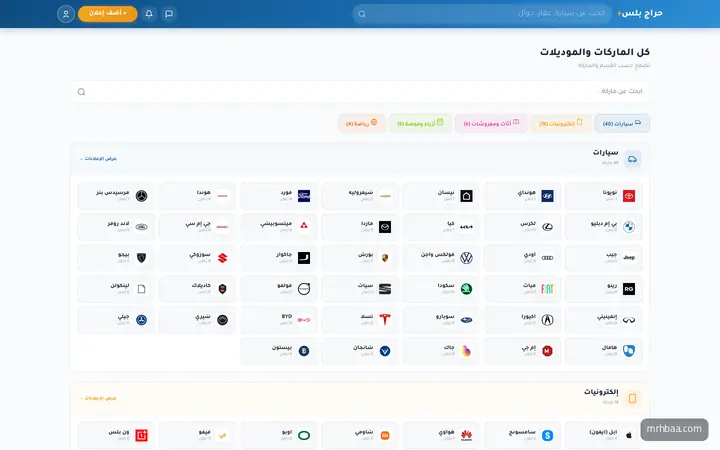Open the Huawei (هواوي) brand card
This screenshot has height=450, width=720.
[441, 435]
